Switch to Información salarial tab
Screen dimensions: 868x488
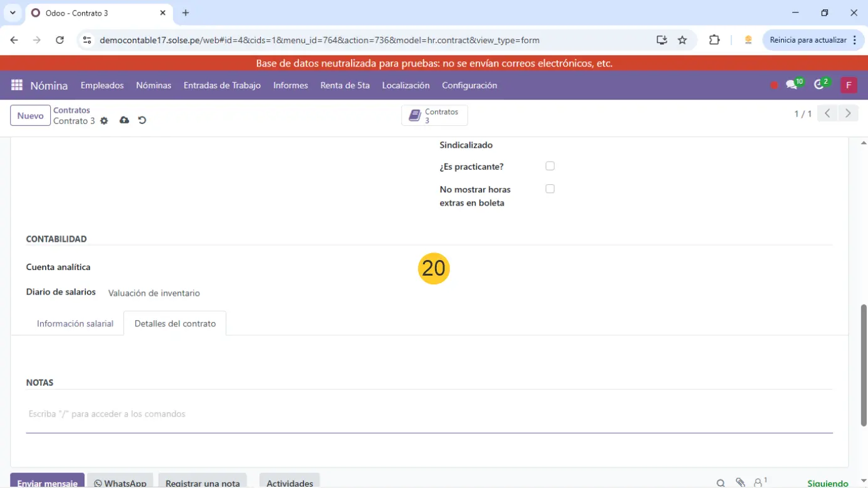click(x=75, y=324)
